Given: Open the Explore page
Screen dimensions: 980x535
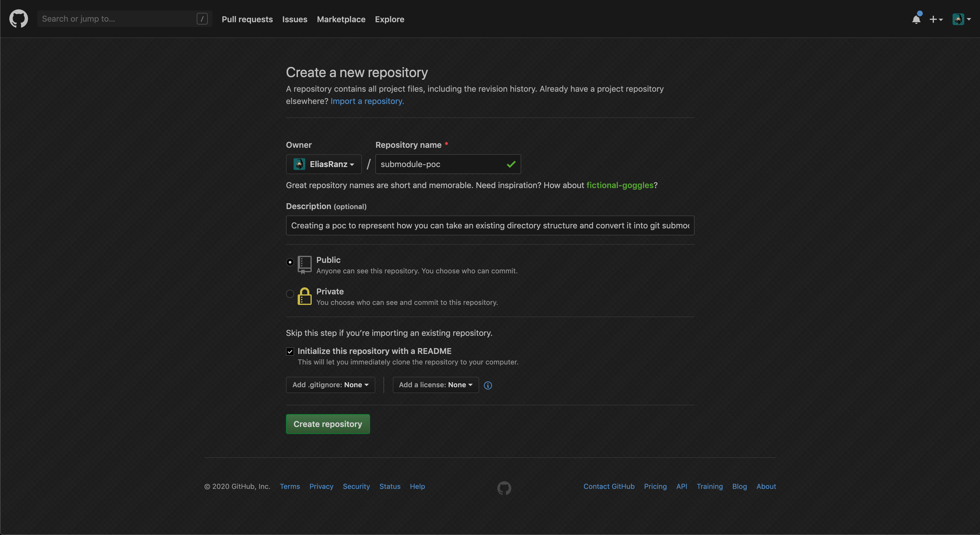Looking at the screenshot, I should 390,19.
